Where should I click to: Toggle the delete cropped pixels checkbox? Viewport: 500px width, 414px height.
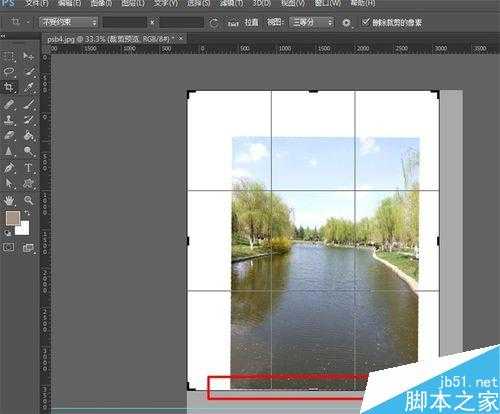[366, 22]
